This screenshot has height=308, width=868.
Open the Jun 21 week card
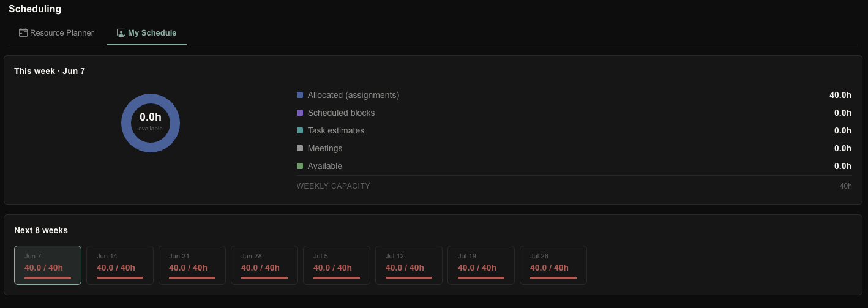tap(192, 265)
